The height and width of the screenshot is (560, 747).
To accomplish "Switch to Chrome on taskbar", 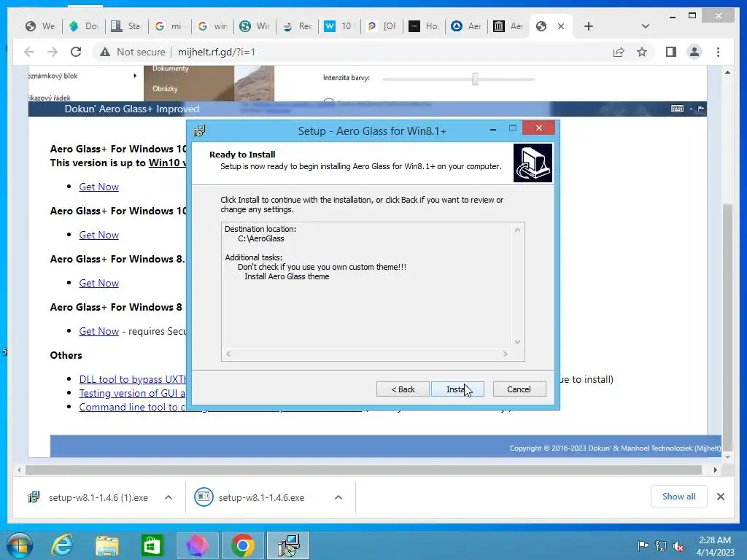I will (x=242, y=545).
